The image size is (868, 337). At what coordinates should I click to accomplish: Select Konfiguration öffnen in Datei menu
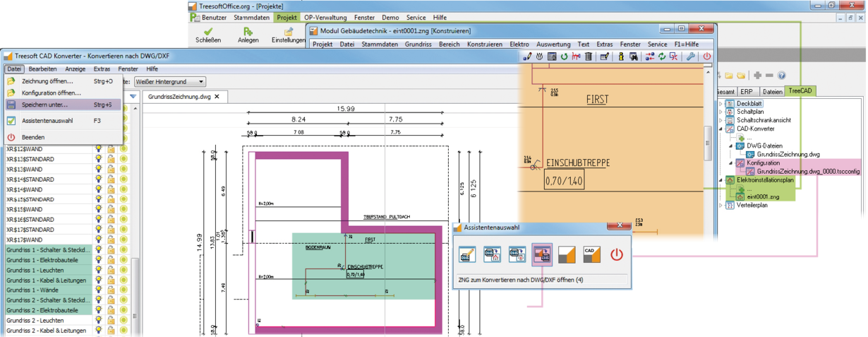click(64, 93)
